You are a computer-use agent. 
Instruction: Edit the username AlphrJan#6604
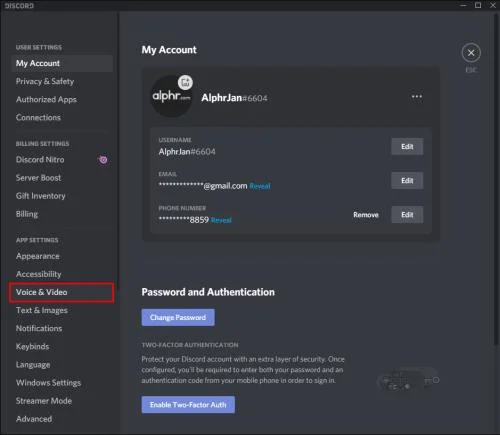[407, 147]
